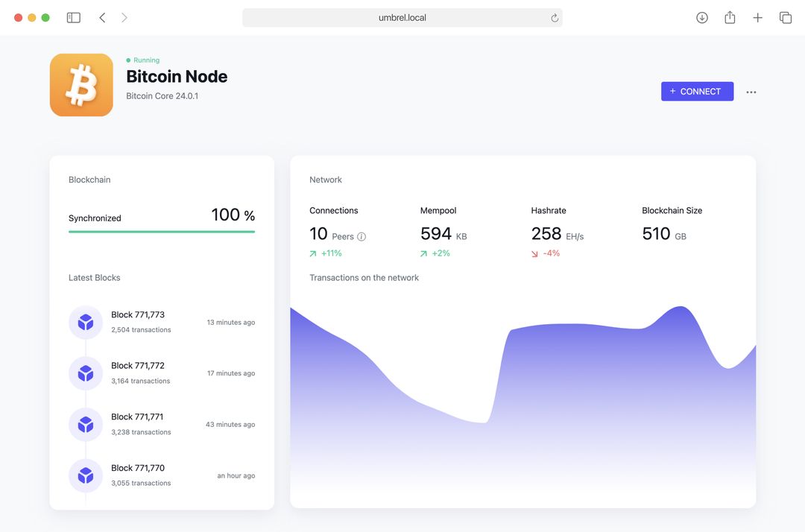Click the refresh icon in the address bar
Viewport: 805px width, 532px height.
click(554, 17)
